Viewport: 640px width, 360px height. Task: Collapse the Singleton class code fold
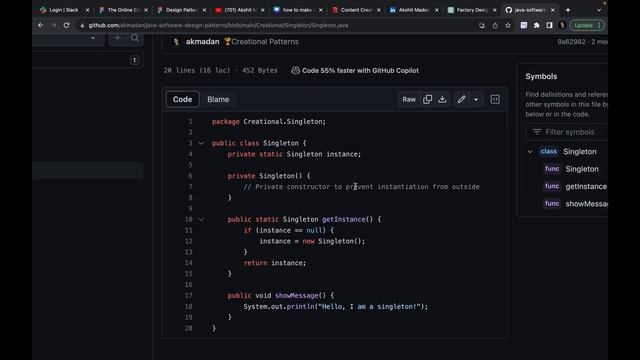[201, 143]
